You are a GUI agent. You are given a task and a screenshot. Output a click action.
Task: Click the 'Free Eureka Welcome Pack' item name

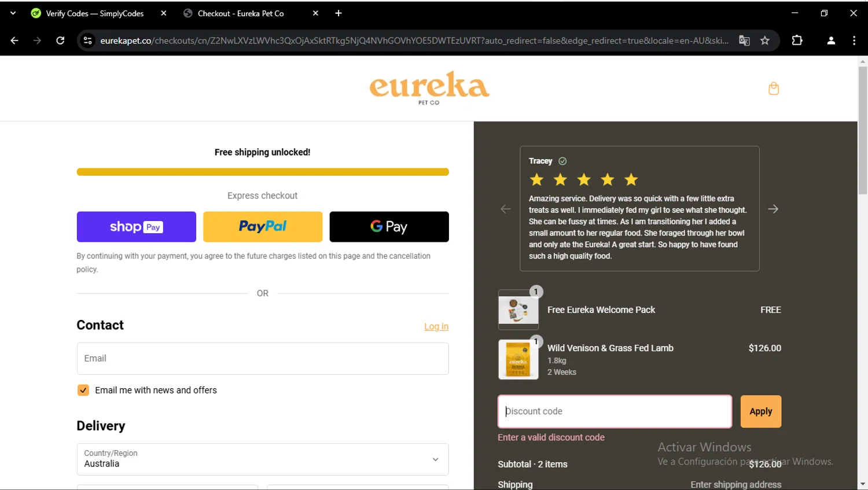[601, 310]
